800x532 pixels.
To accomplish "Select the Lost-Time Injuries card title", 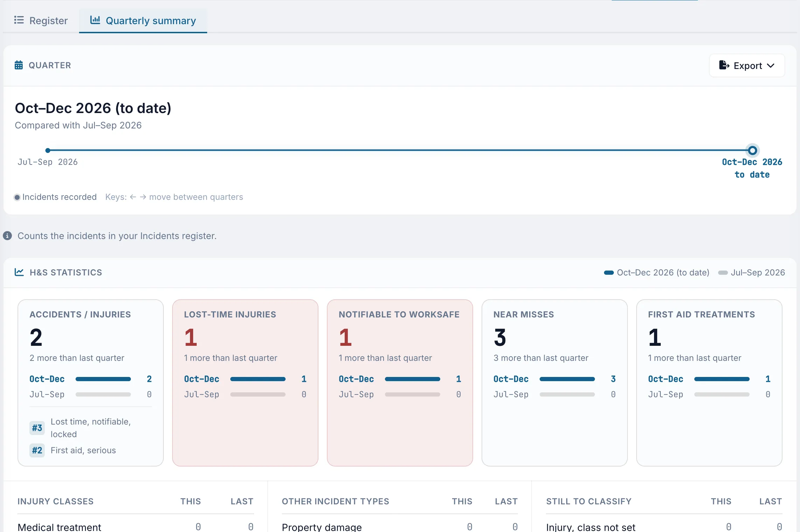I will point(230,314).
